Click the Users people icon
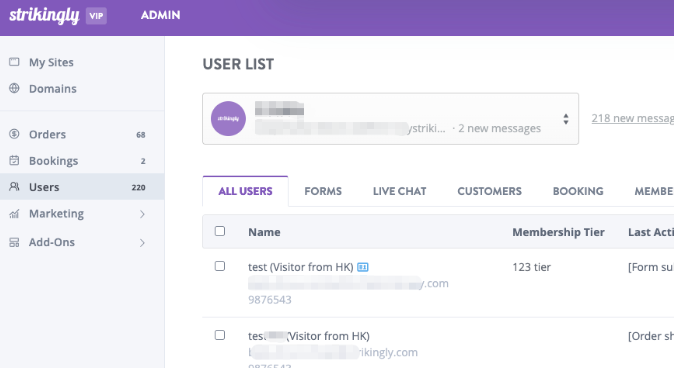Viewport: 674px width, 368px height. point(14,187)
